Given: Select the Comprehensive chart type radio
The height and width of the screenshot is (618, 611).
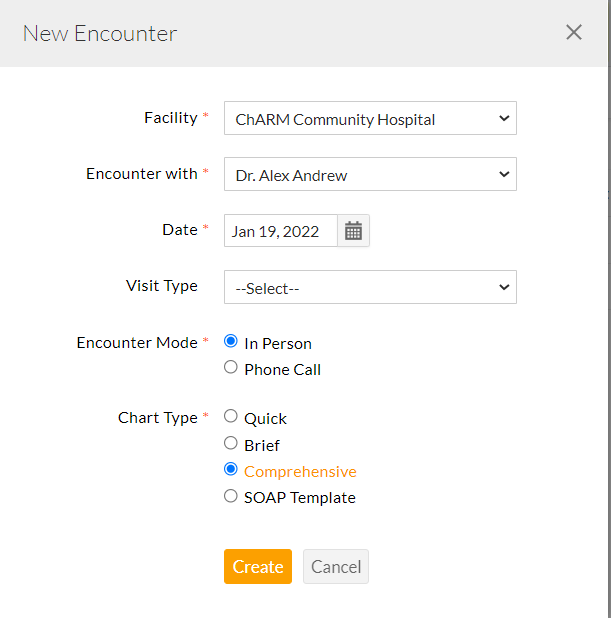Looking at the screenshot, I should pyautogui.click(x=231, y=470).
